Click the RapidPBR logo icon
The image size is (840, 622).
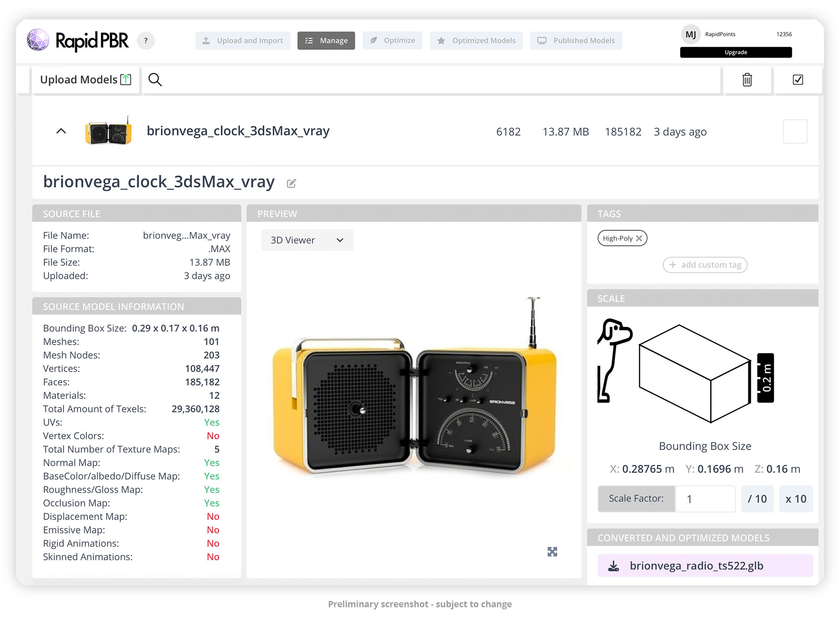tap(38, 40)
